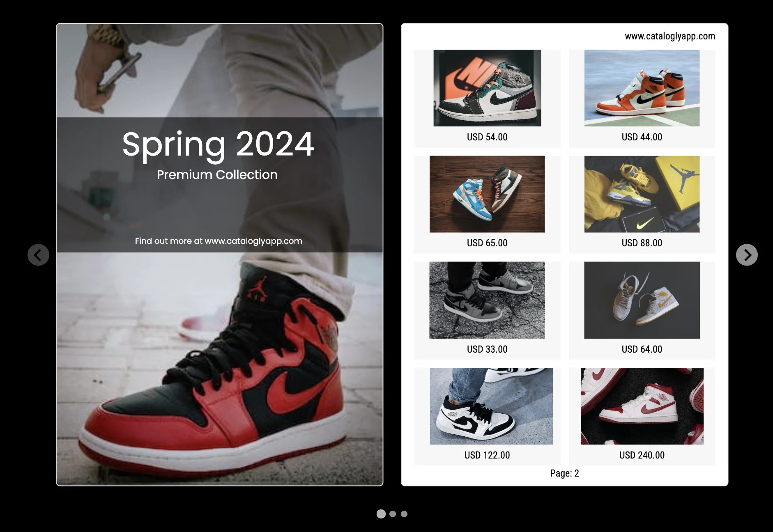Viewport: 773px width, 532px height.
Task: Click the Premium Collection subtitle
Action: pos(217,174)
